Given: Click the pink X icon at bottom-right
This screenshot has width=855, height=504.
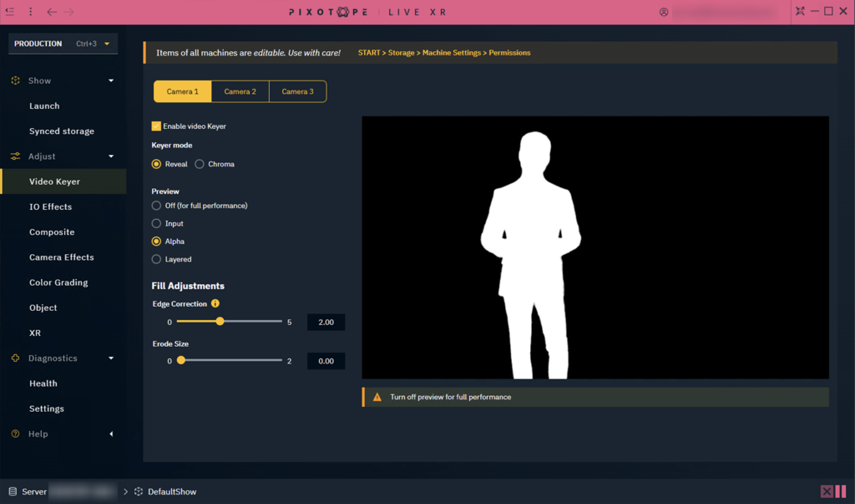Looking at the screenshot, I should click(x=826, y=491).
